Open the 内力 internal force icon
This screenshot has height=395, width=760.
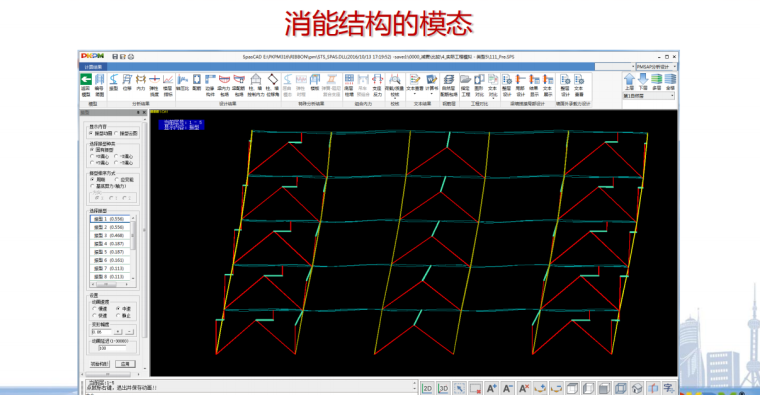[x=141, y=83]
